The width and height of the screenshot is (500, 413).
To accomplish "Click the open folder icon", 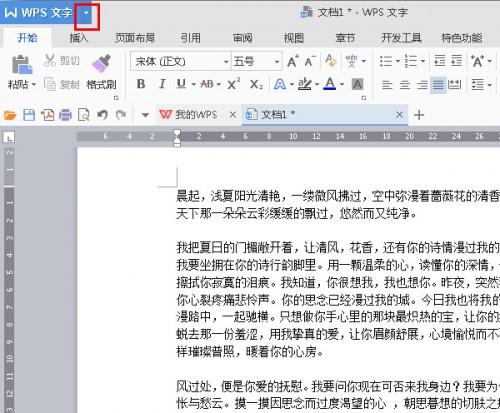I will click(10, 115).
